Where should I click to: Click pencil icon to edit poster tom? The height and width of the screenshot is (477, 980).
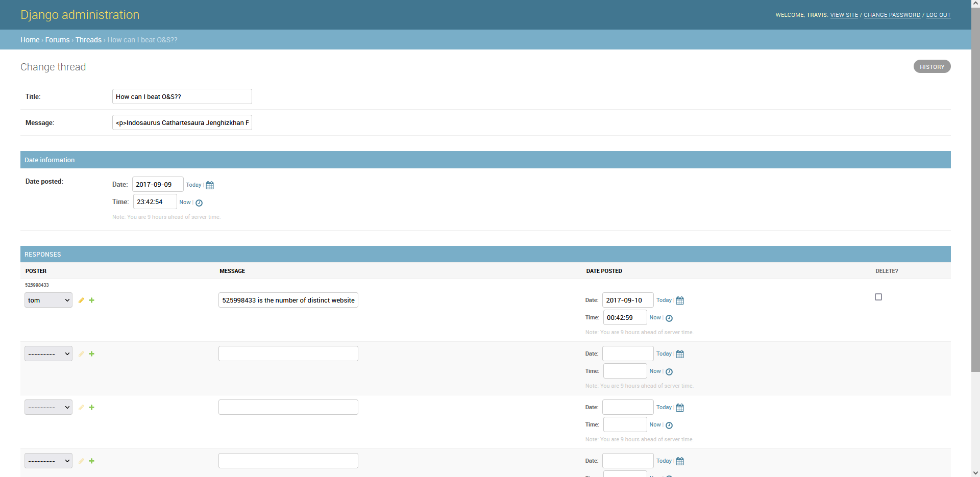click(81, 300)
